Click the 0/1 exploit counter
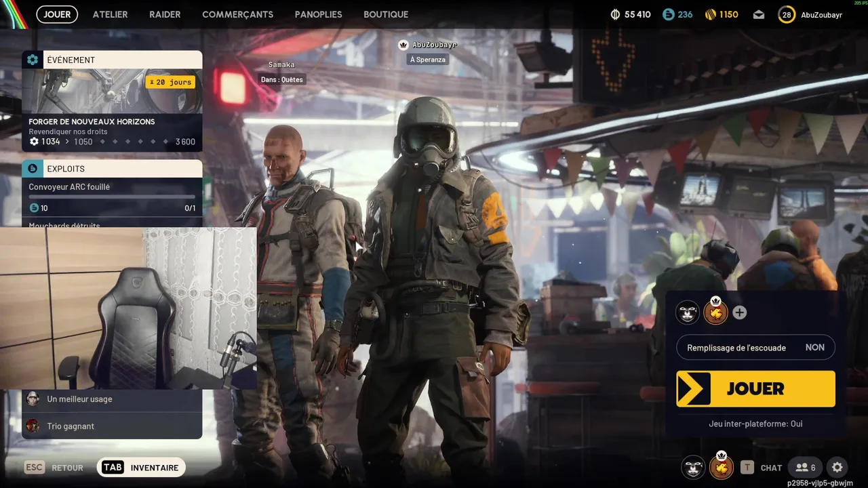 (x=190, y=208)
